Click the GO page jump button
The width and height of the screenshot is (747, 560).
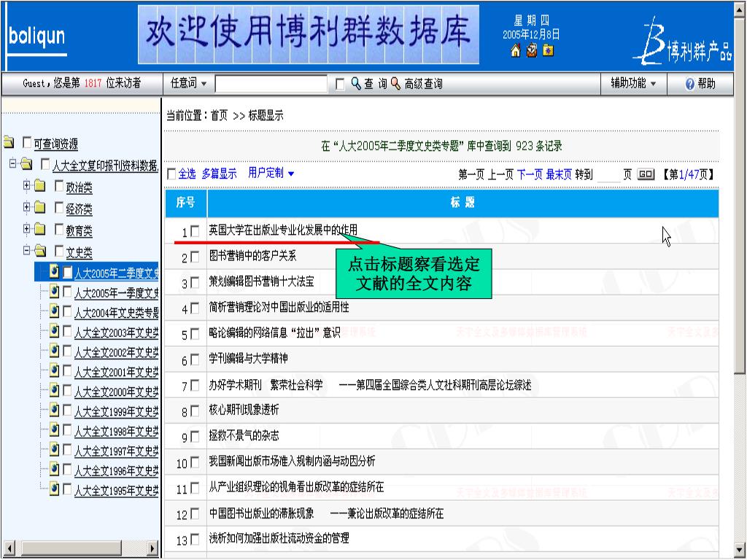click(646, 175)
